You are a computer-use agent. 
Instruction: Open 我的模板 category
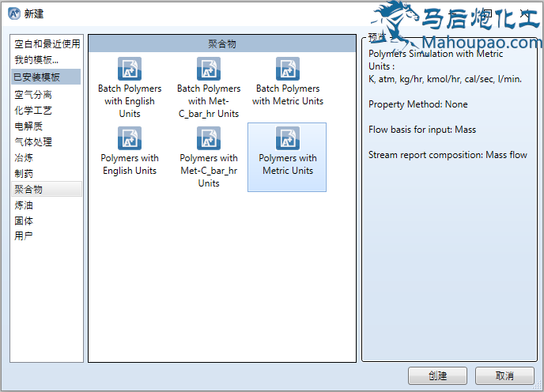(x=36, y=59)
